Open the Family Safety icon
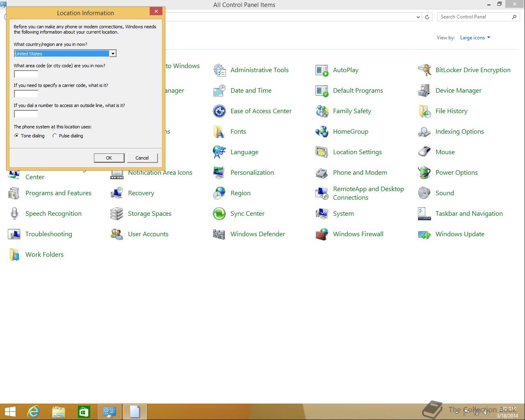Viewport: 525px width, 420px height. click(x=322, y=111)
